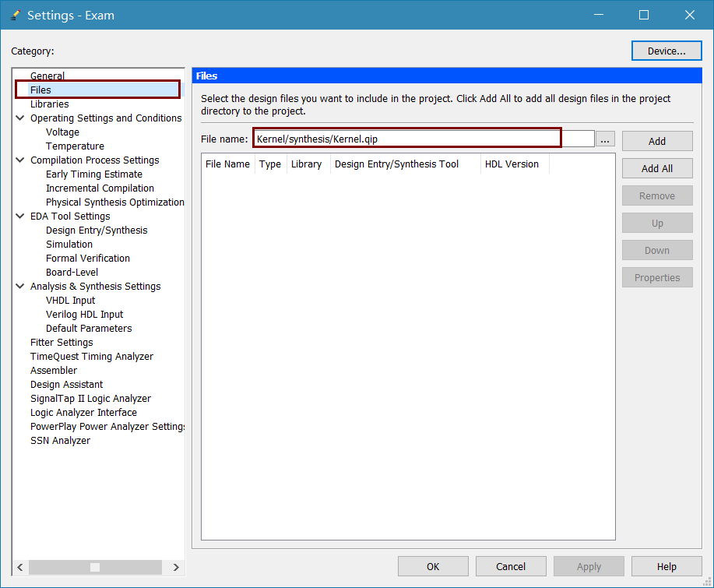The height and width of the screenshot is (588, 714).
Task: Open Verilog HDL Input settings
Action: pyautogui.click(x=84, y=315)
